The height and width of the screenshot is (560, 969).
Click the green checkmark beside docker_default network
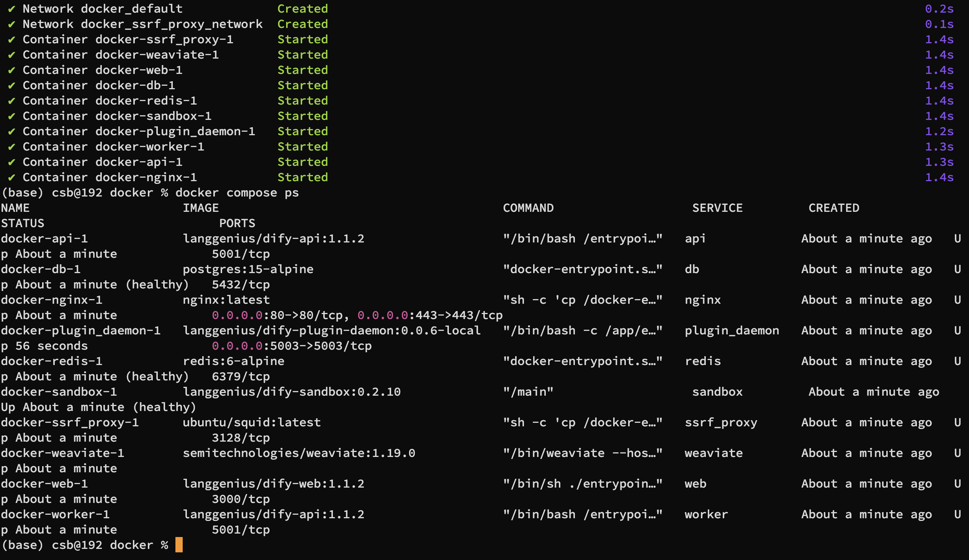(11, 9)
